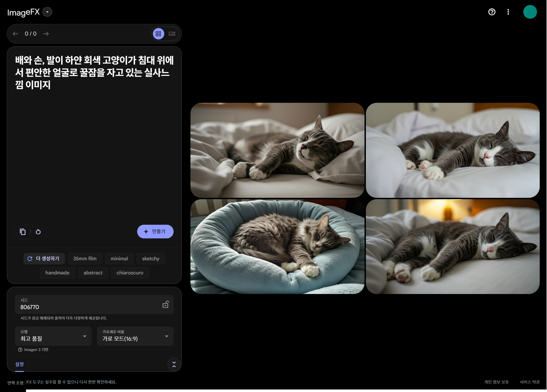Open the cat in blue bed thumbnail

277,247
